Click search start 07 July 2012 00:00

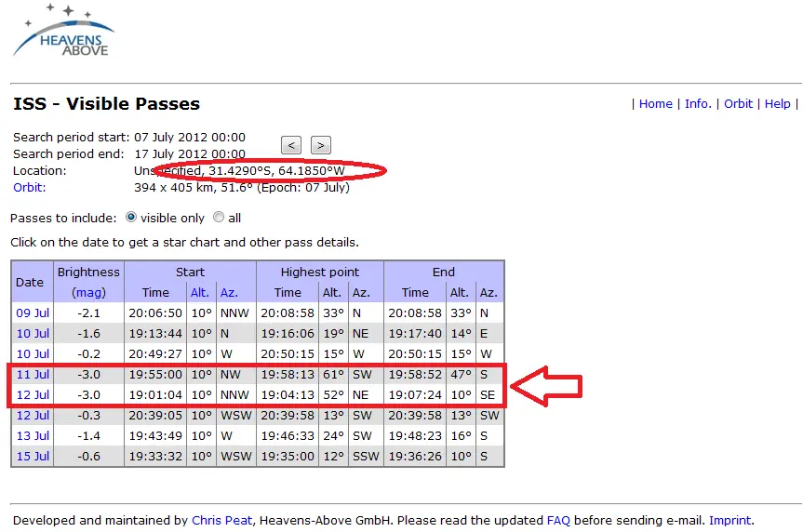(x=190, y=138)
